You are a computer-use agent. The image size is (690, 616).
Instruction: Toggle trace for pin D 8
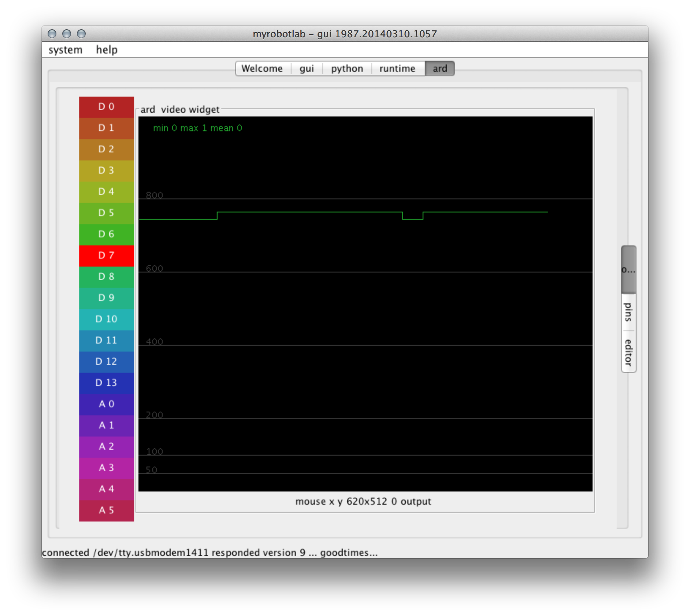point(106,277)
